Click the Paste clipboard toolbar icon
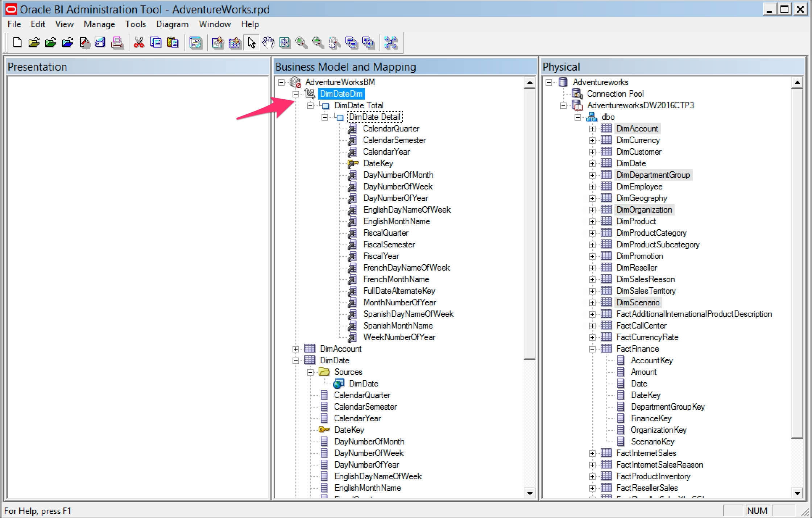The height and width of the screenshot is (518, 812). click(173, 43)
